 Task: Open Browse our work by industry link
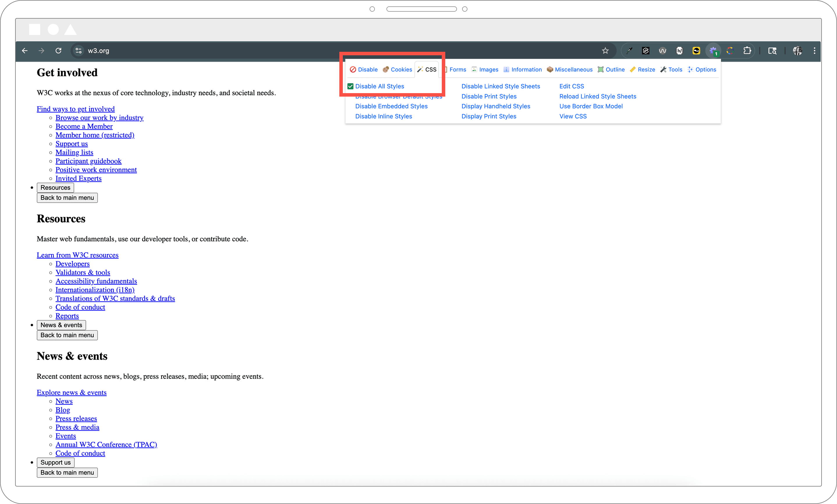(100, 118)
